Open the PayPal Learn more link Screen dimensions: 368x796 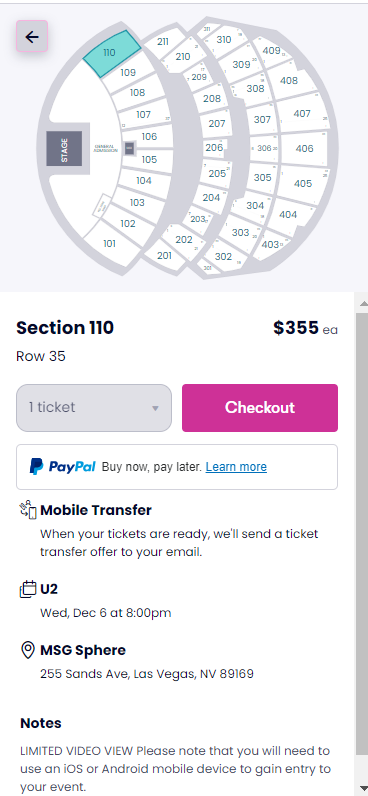click(x=236, y=467)
